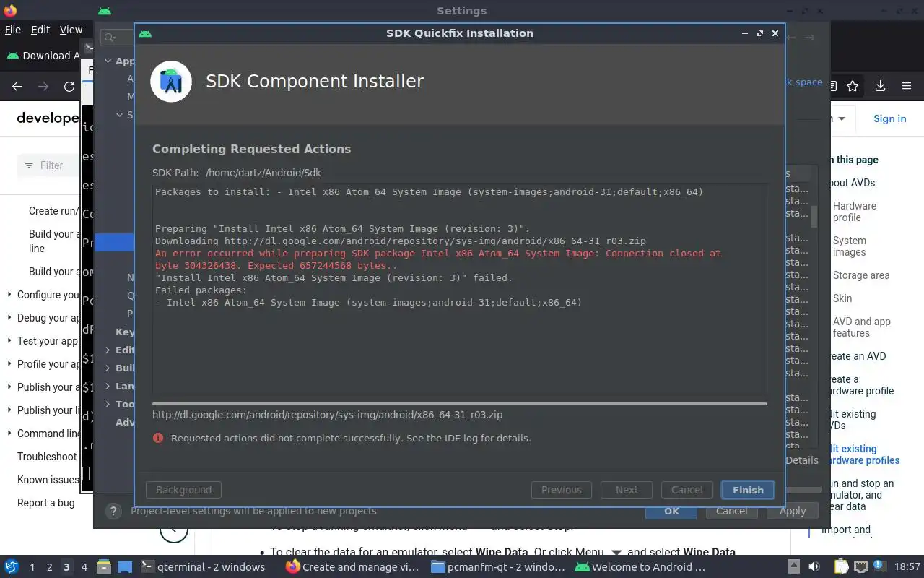Expand the Languages node in Settings tree
This screenshot has height=578, width=924.
coord(108,386)
